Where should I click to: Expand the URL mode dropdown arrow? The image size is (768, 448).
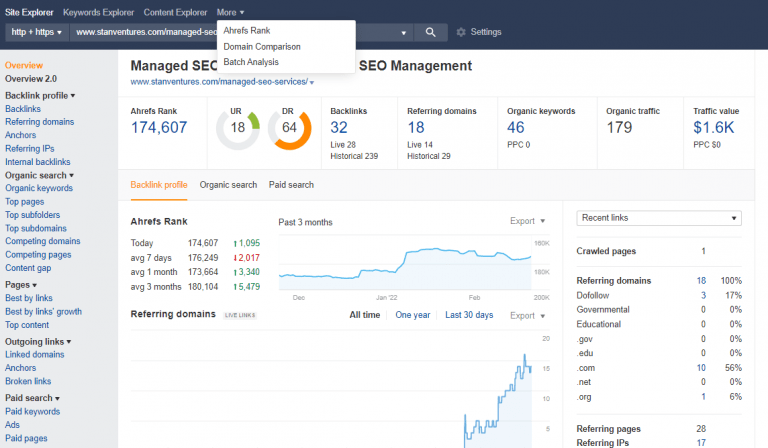click(x=404, y=33)
